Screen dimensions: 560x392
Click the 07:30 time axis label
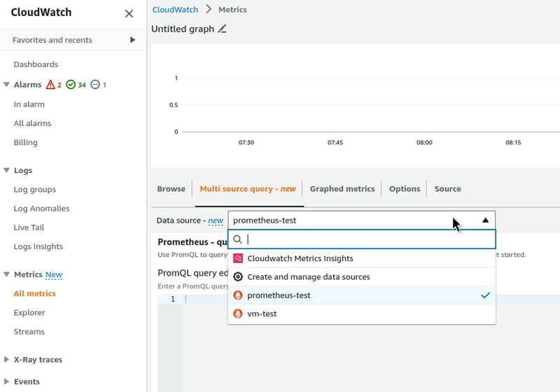pos(246,142)
